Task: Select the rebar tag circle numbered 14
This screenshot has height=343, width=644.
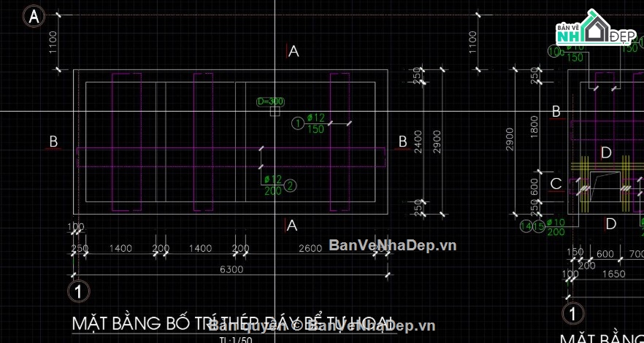Action: coord(526,226)
